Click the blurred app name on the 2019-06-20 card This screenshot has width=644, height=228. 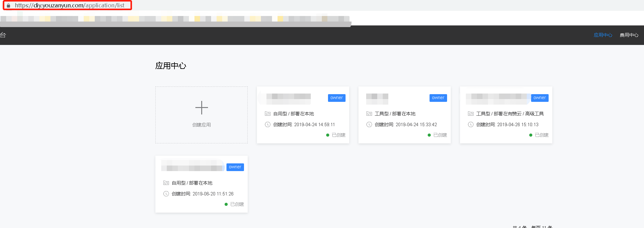pos(193,166)
